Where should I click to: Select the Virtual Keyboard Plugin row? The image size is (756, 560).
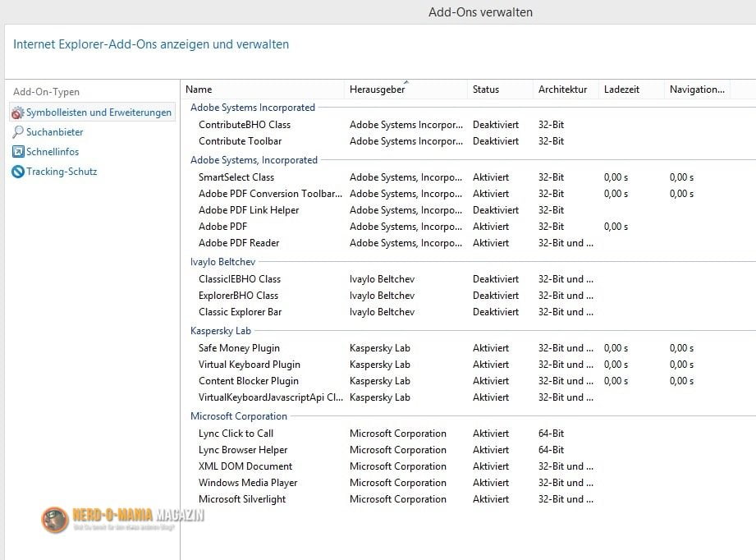coord(250,365)
